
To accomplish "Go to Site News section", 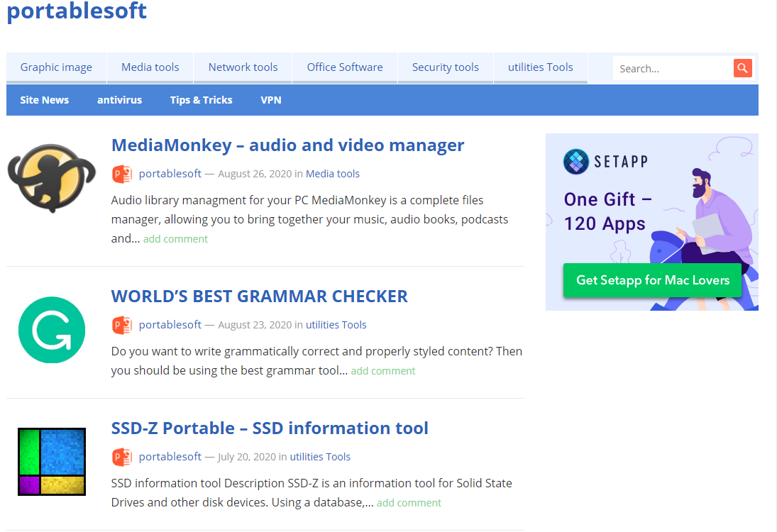I will [x=45, y=100].
